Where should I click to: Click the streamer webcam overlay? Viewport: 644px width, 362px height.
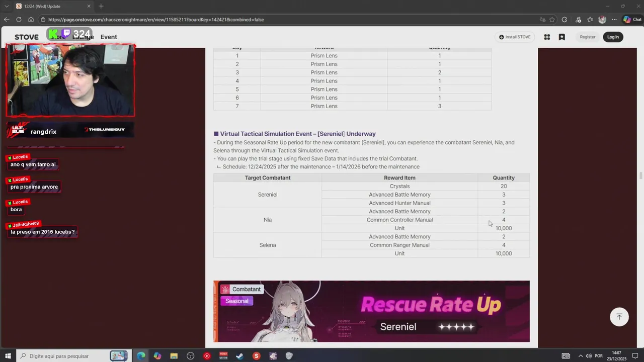click(x=70, y=80)
